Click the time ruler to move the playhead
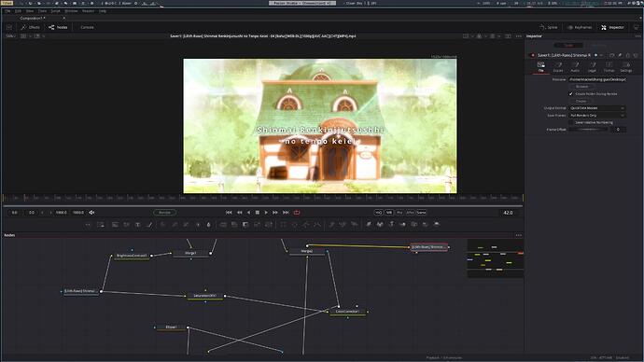 (263, 198)
